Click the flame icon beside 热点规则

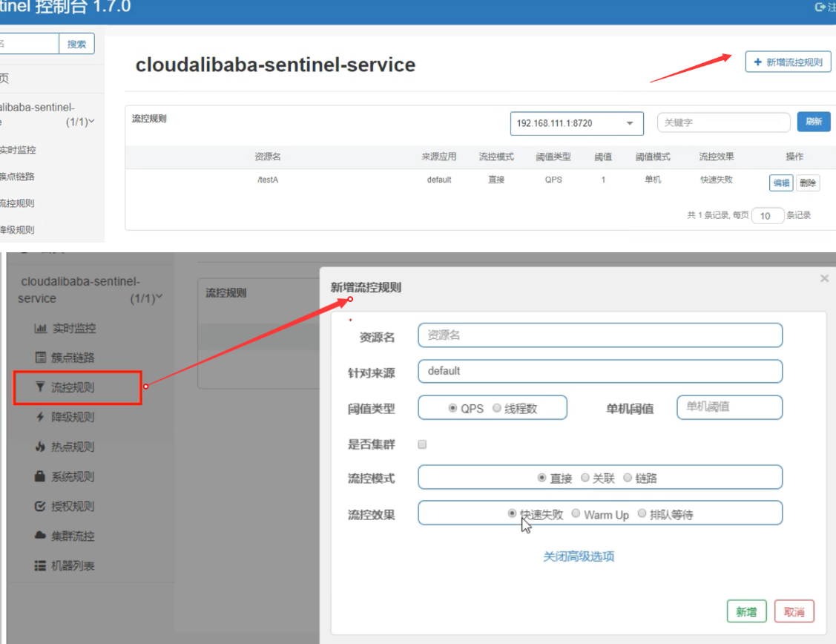[40, 447]
